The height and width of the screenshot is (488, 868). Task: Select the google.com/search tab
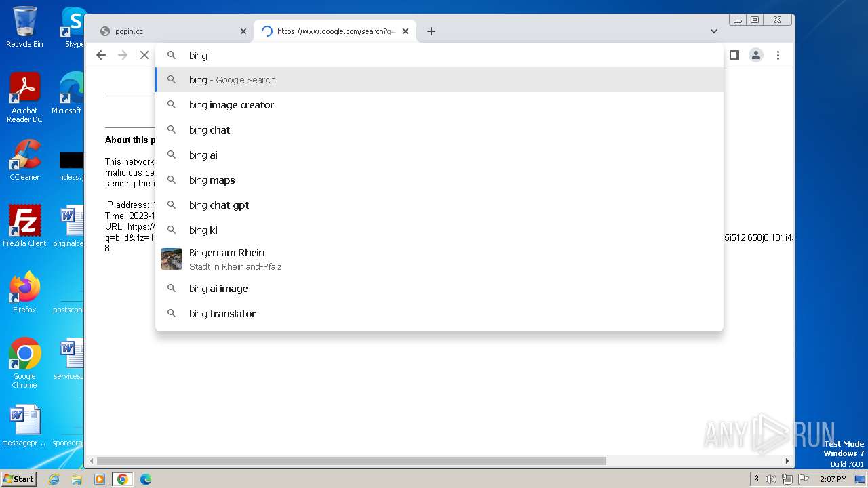coord(335,31)
